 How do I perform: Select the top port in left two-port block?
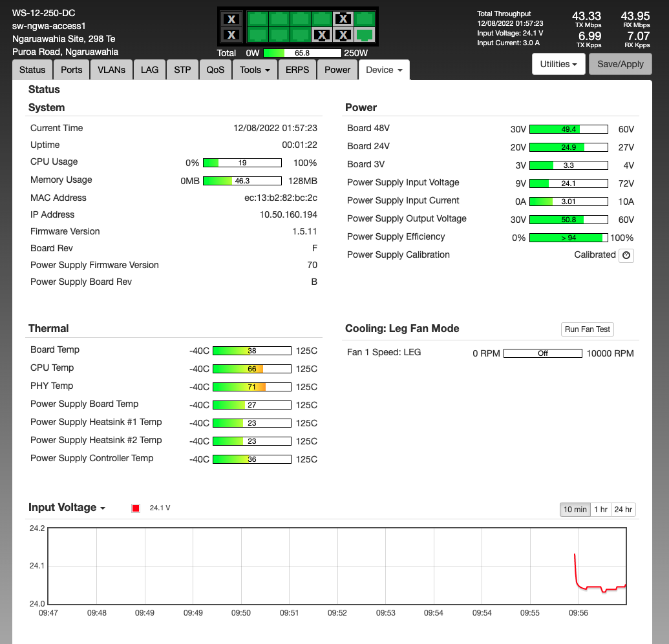pos(231,19)
